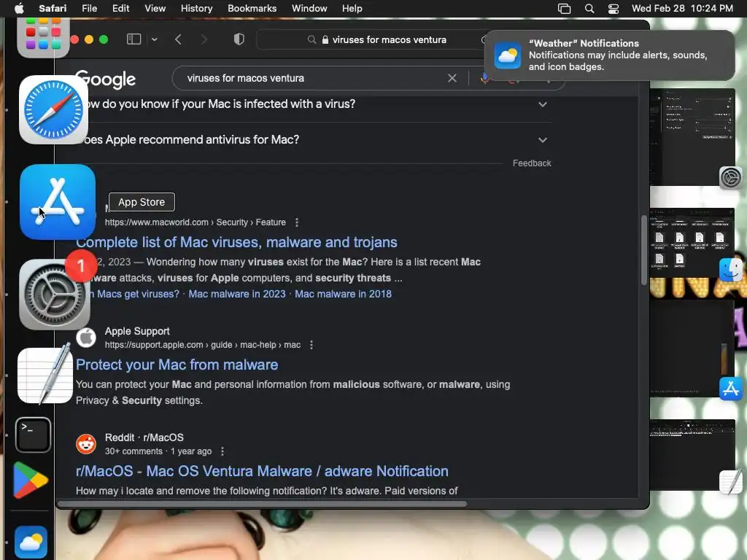
Task: Open Apple menu
Action: click(19, 9)
